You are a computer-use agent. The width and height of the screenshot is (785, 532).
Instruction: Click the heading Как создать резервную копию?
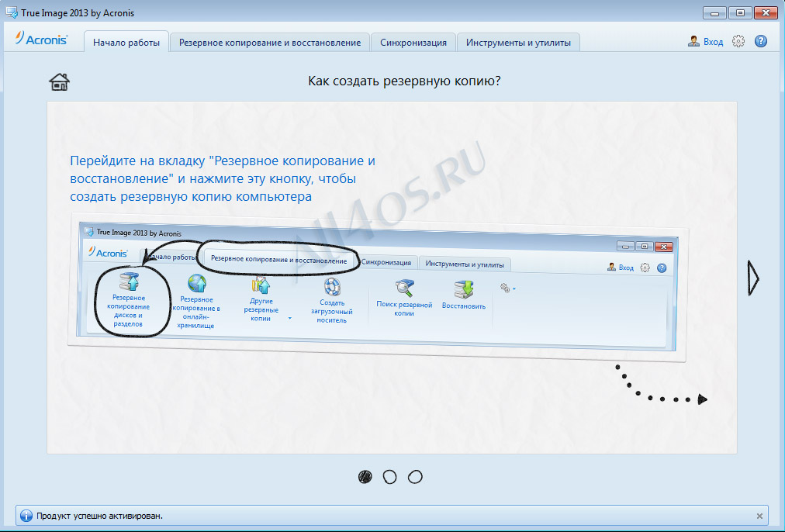pos(404,81)
